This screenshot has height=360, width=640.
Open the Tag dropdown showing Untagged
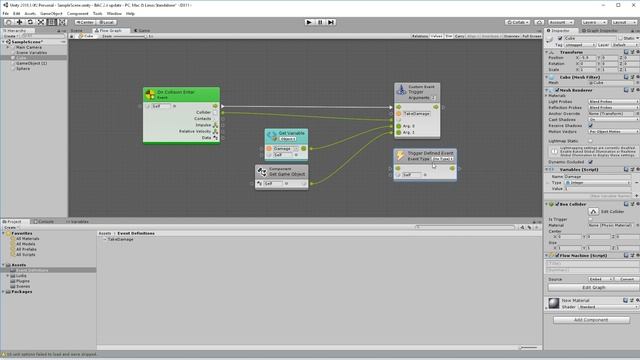point(580,45)
